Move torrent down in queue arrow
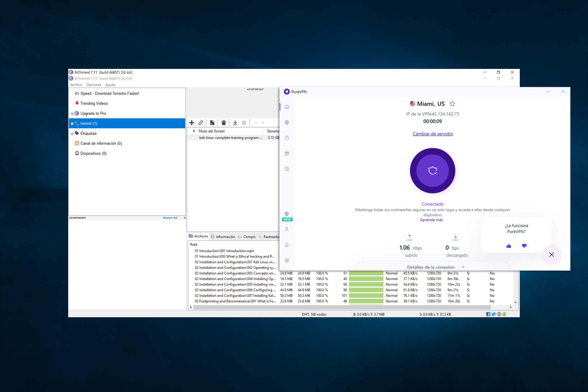This screenshot has height=392, width=588. (x=263, y=123)
